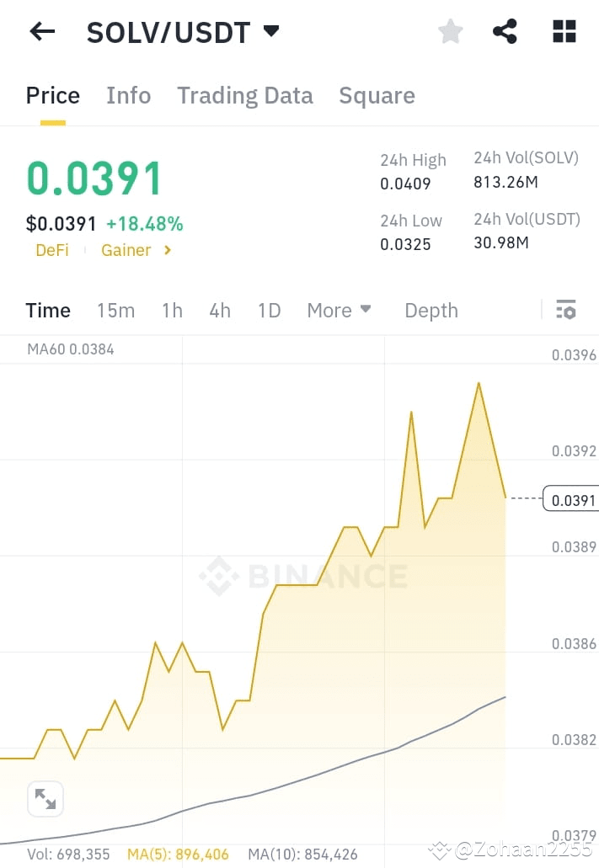
Task: Toggle the favorite star for SOLV/USDT
Action: tap(450, 31)
